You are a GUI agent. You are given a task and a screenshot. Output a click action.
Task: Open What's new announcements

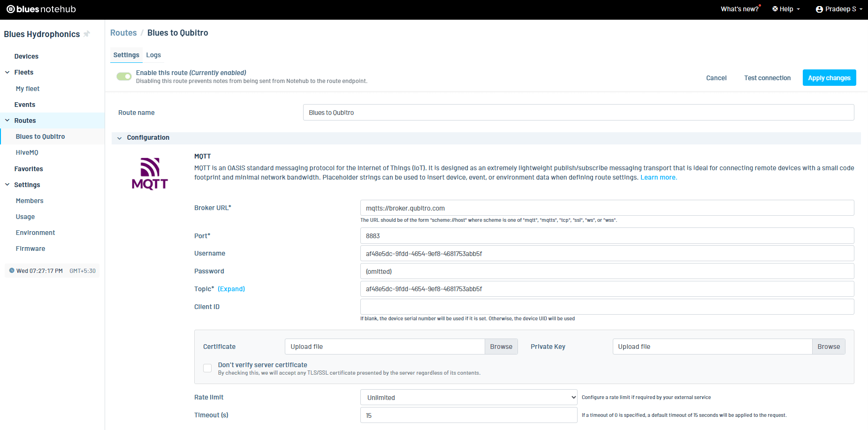[740, 9]
